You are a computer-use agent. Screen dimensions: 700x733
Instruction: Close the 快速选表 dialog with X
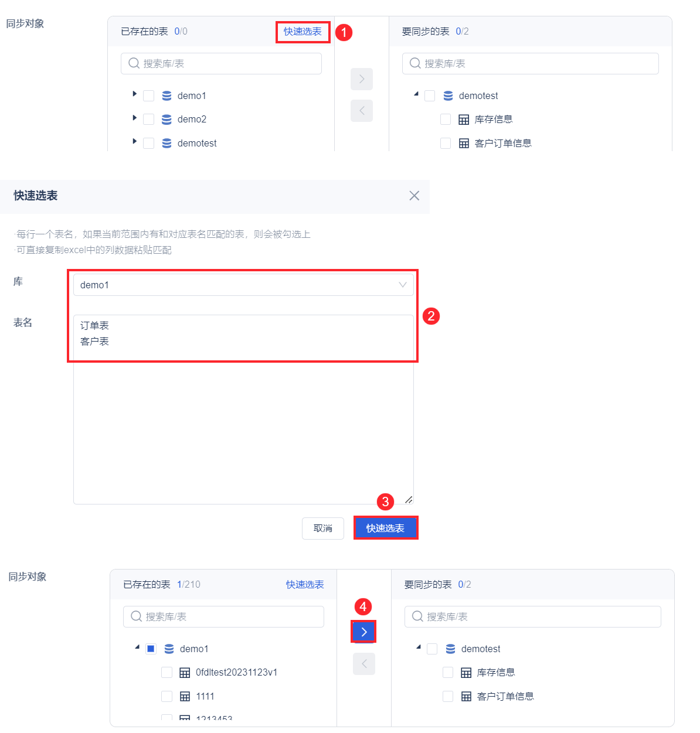tap(414, 196)
